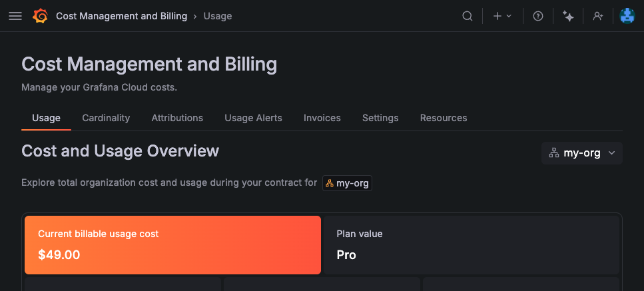This screenshot has height=291, width=644.
Task: Click the Current billable usage cost card
Action: click(x=172, y=245)
